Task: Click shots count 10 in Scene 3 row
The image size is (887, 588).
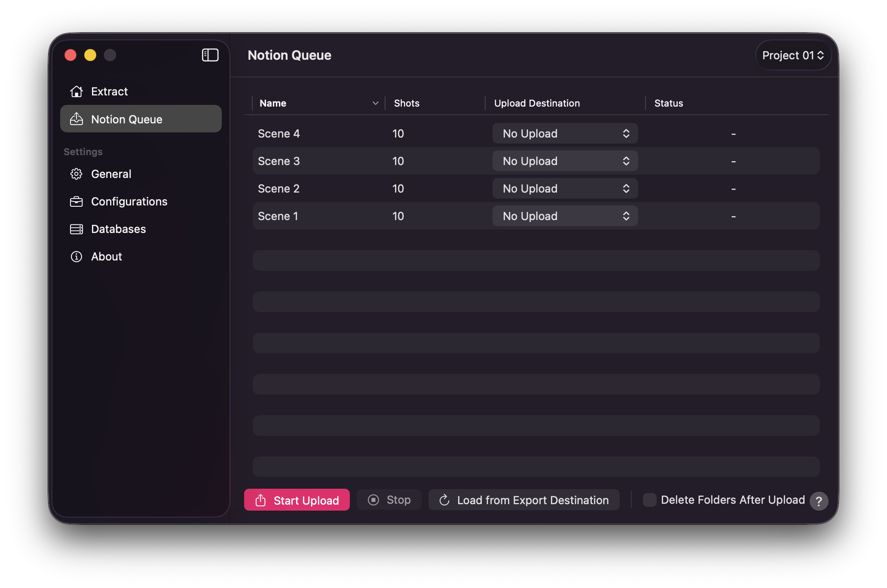Action: coord(398,161)
